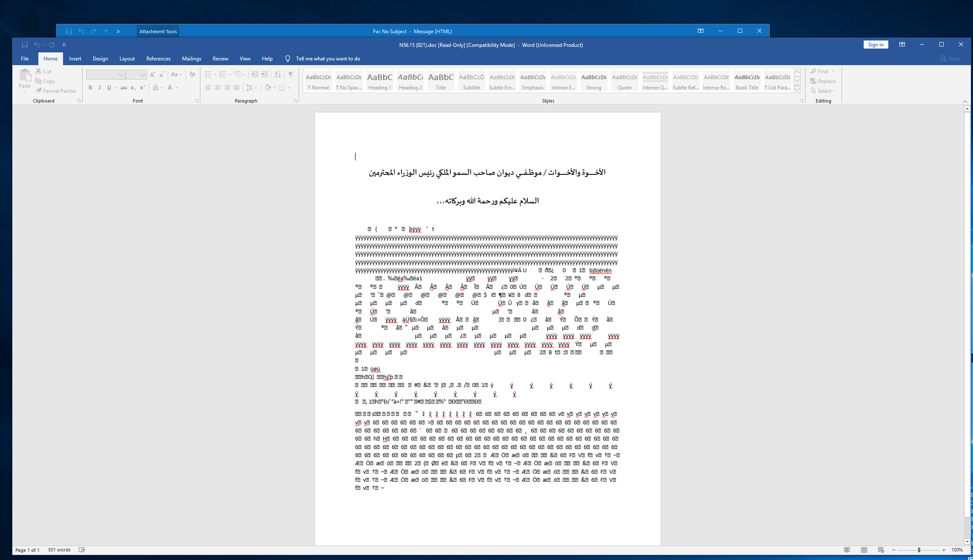The image size is (973, 560).
Task: Expand the Styles gallery more arrow
Action: [797, 89]
